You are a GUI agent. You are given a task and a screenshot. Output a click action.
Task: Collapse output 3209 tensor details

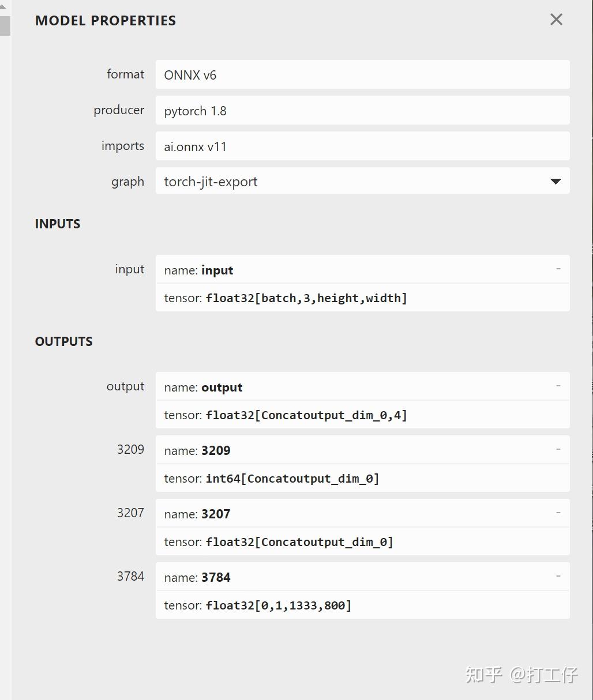(x=557, y=449)
